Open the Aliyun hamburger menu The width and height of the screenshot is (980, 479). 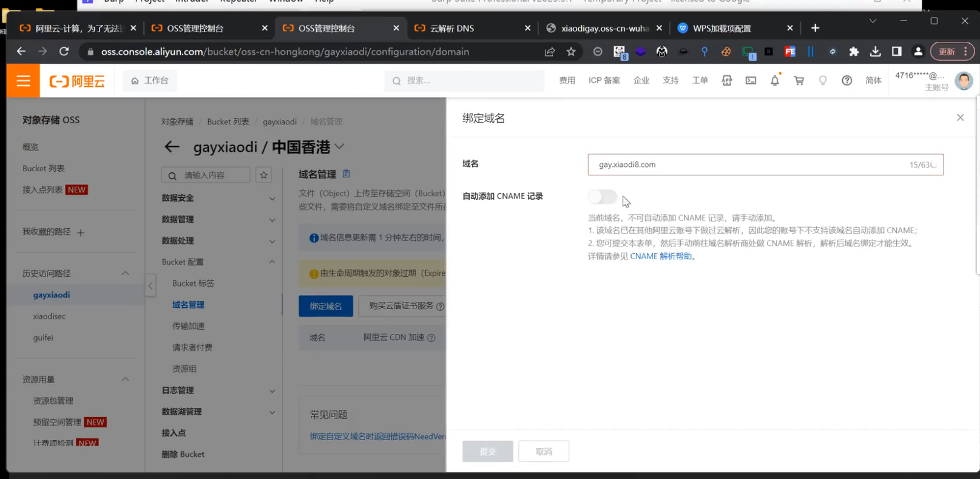[23, 81]
